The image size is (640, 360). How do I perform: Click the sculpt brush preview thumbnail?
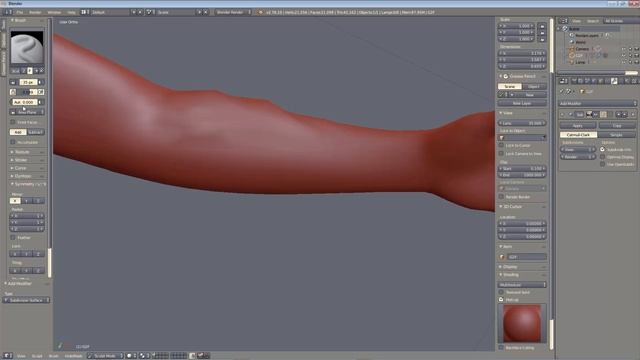[x=27, y=47]
